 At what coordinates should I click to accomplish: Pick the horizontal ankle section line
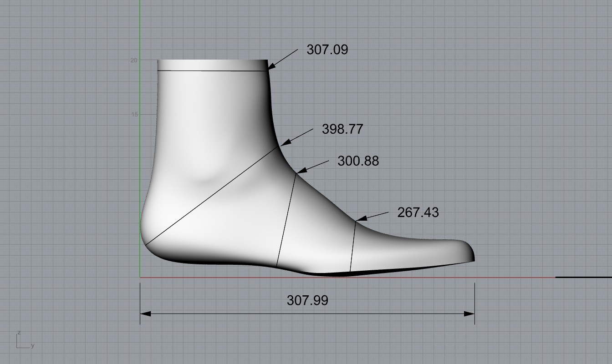(x=212, y=71)
